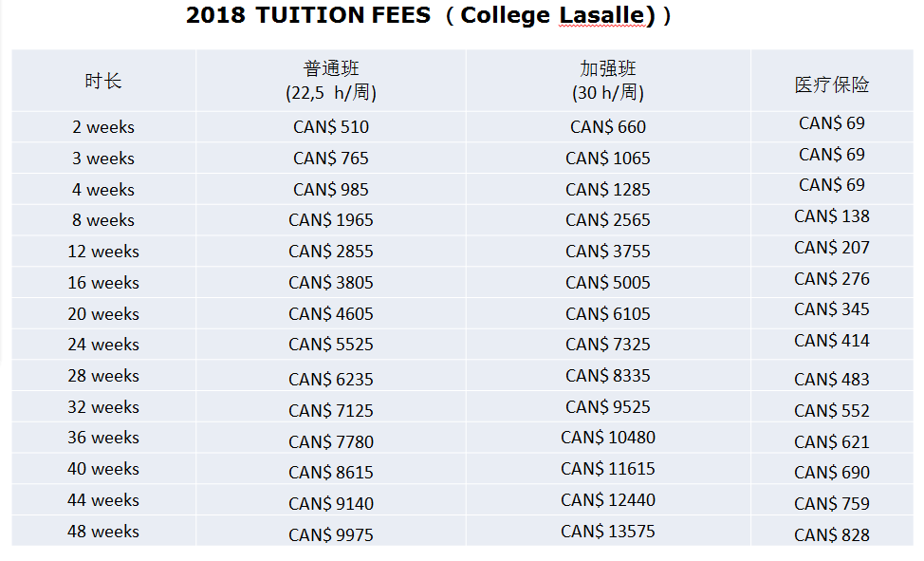
Task: Click the 20 weeks row label
Action: tap(103, 314)
